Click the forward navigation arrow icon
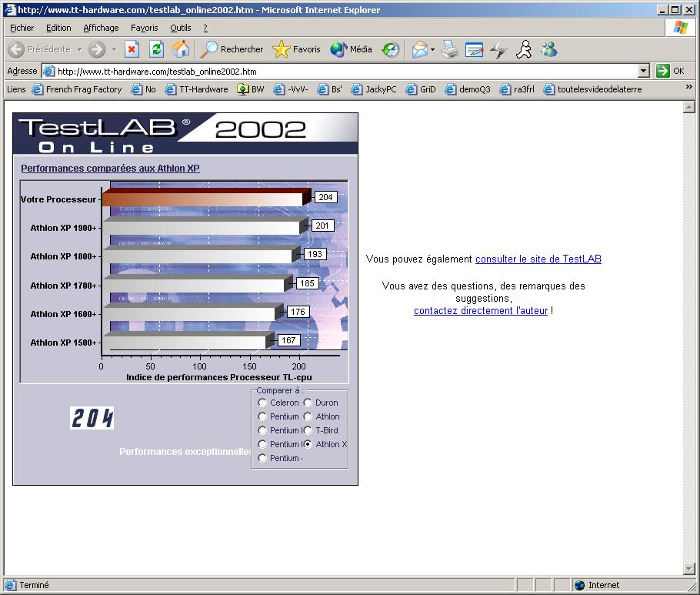Image resolution: width=700 pixels, height=595 pixels. (97, 49)
